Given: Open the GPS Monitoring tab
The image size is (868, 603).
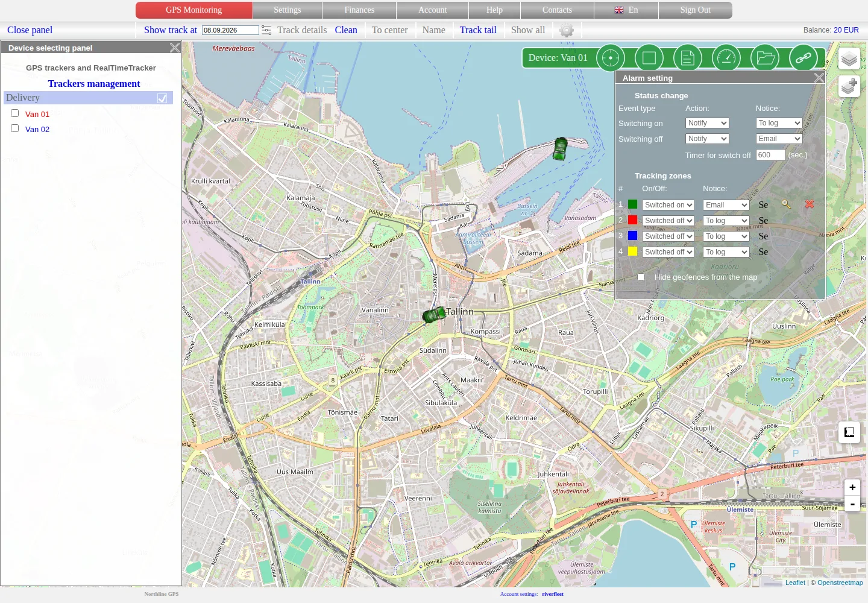Looking at the screenshot, I should point(194,10).
